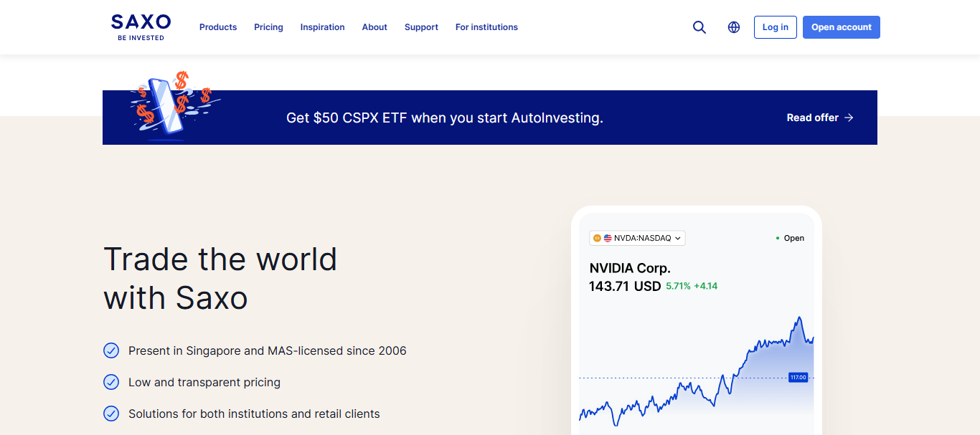
Task: Click the Open account button
Action: (842, 27)
